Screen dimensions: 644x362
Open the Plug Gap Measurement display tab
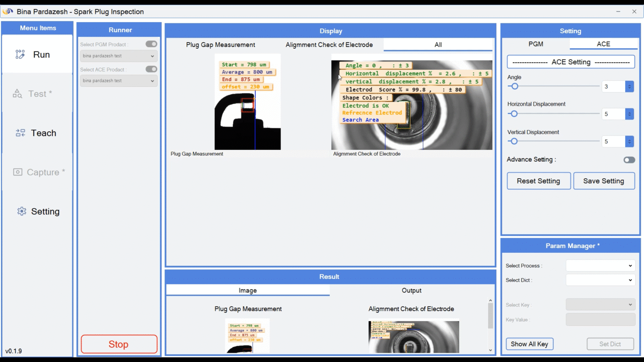coord(220,45)
